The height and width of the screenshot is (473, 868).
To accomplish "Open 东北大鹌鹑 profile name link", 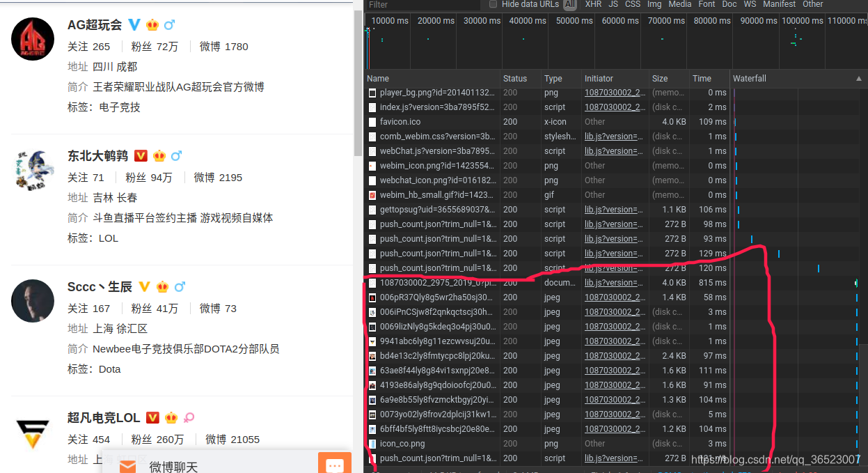I will pos(97,155).
